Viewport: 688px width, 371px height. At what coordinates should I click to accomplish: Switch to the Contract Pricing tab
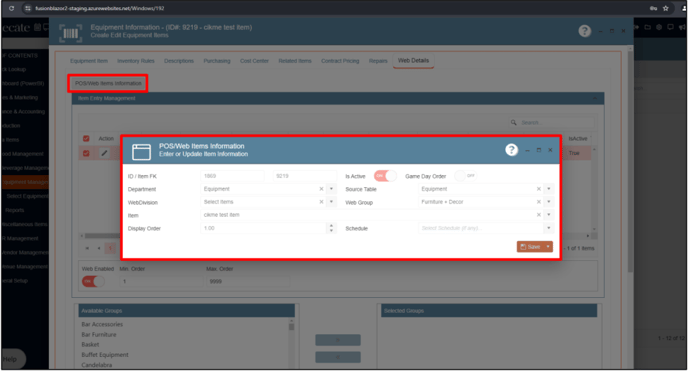[x=340, y=61]
